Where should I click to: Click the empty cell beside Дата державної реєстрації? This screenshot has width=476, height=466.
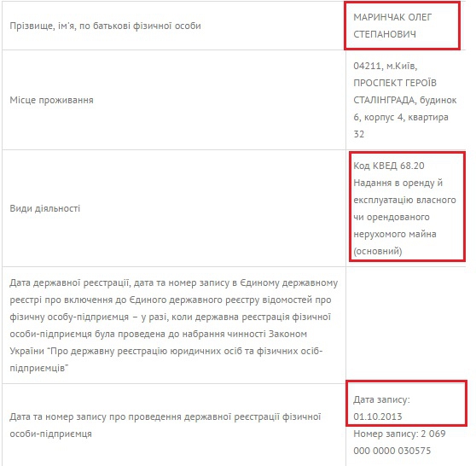coord(405,325)
